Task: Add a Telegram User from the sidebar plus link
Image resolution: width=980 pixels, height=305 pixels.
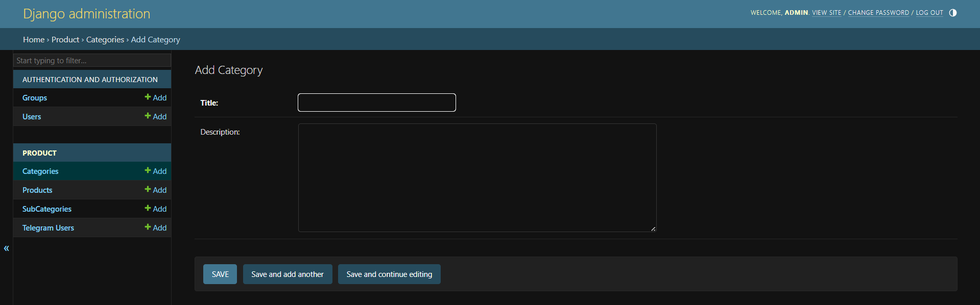Action: (156, 227)
